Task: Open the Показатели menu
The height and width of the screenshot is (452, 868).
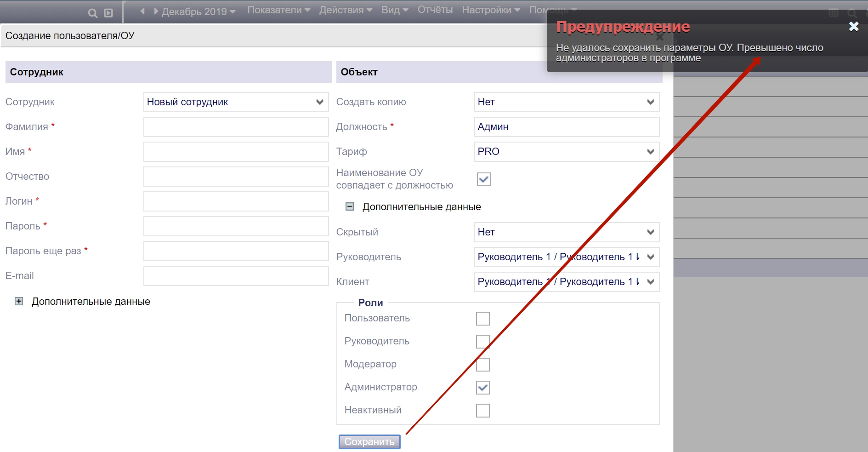Action: 278,10
